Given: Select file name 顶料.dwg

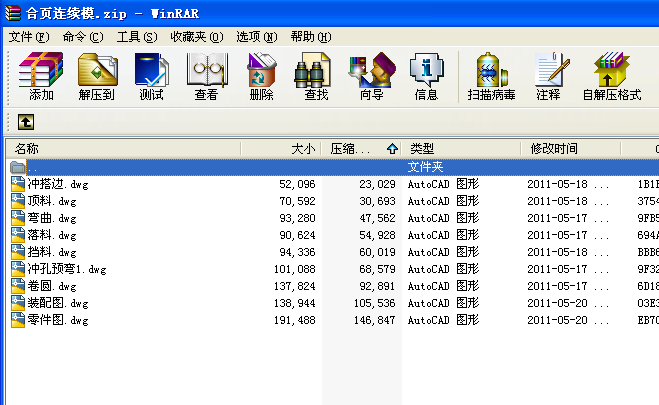Looking at the screenshot, I should tap(52, 201).
